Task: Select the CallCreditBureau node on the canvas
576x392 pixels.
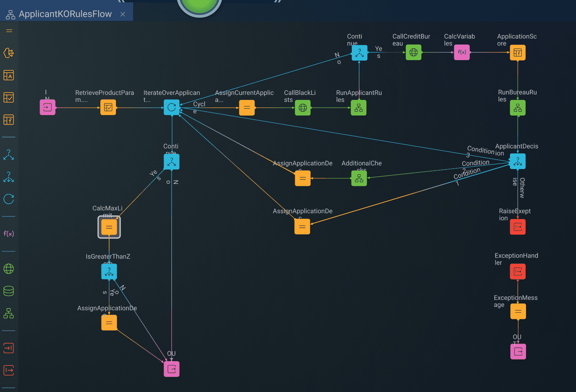Action: [413, 52]
